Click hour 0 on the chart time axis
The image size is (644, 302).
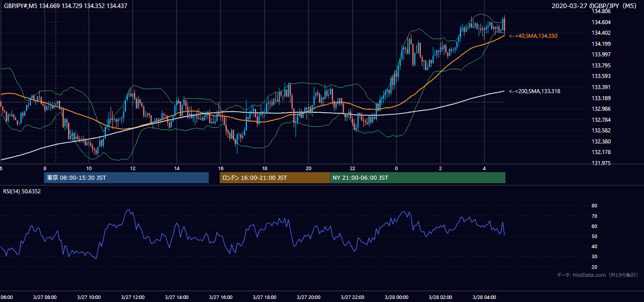[x=396, y=168]
